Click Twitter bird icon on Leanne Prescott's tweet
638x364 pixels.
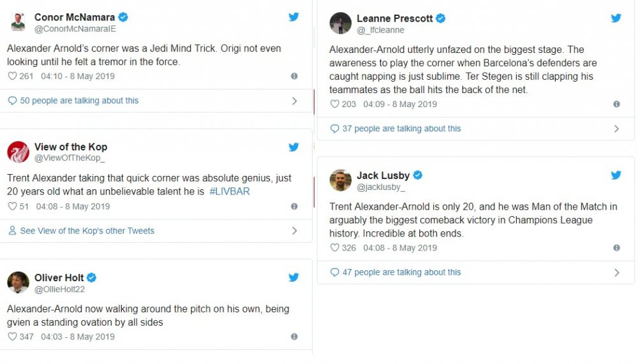[616, 18]
